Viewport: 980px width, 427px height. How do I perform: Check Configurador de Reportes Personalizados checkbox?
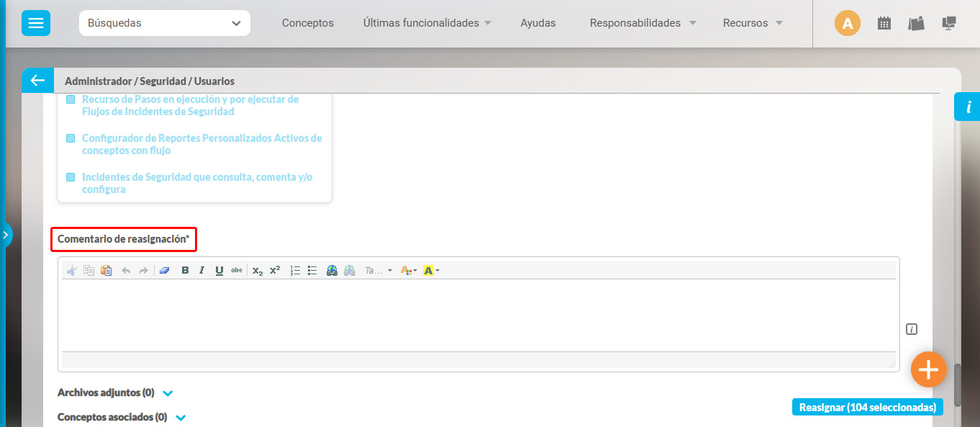coord(71,138)
